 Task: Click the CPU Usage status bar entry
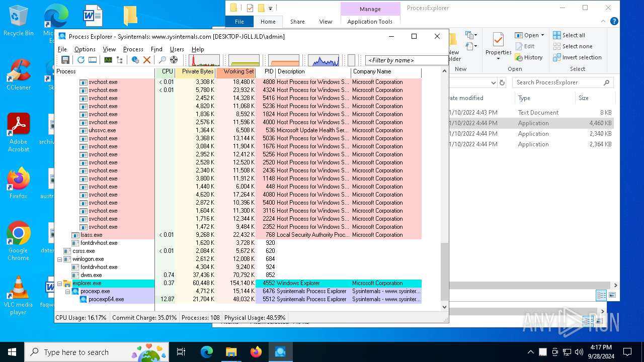tap(81, 318)
